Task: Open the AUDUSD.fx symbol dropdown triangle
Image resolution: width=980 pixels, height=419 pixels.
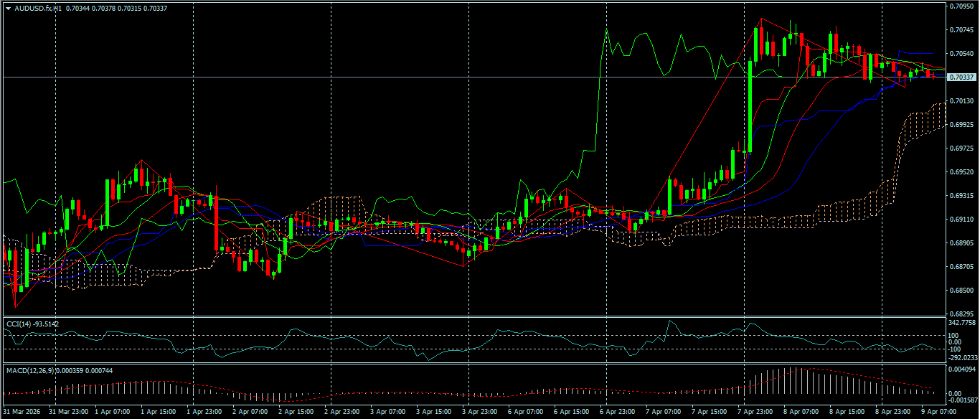Action: coord(7,8)
